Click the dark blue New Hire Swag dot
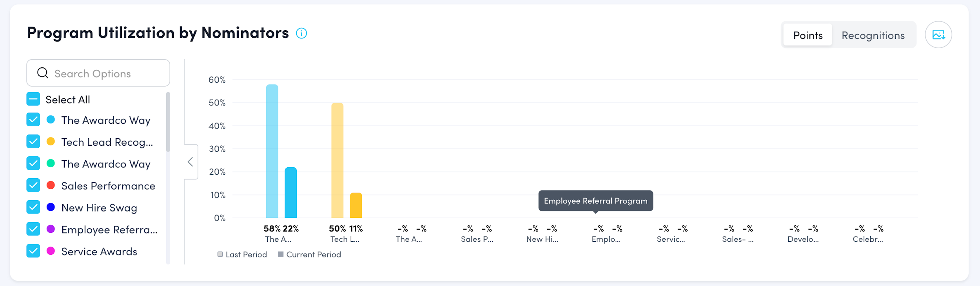This screenshot has width=980, height=286. pyautogui.click(x=51, y=207)
